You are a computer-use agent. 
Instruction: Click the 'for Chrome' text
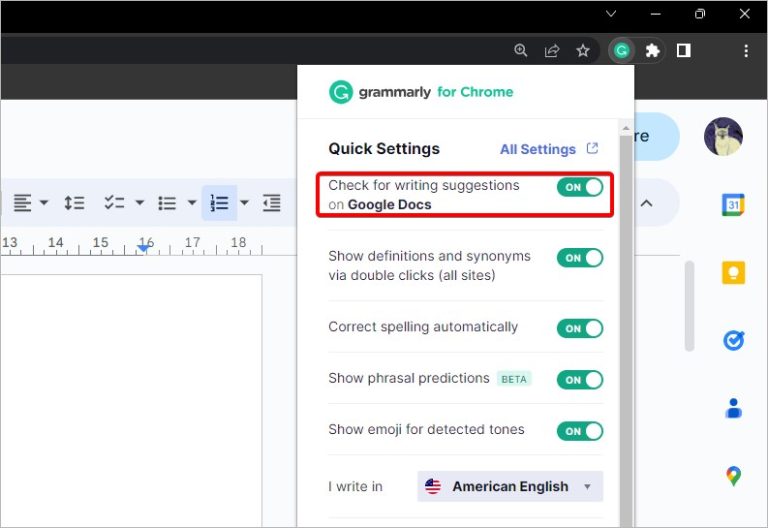click(x=475, y=92)
